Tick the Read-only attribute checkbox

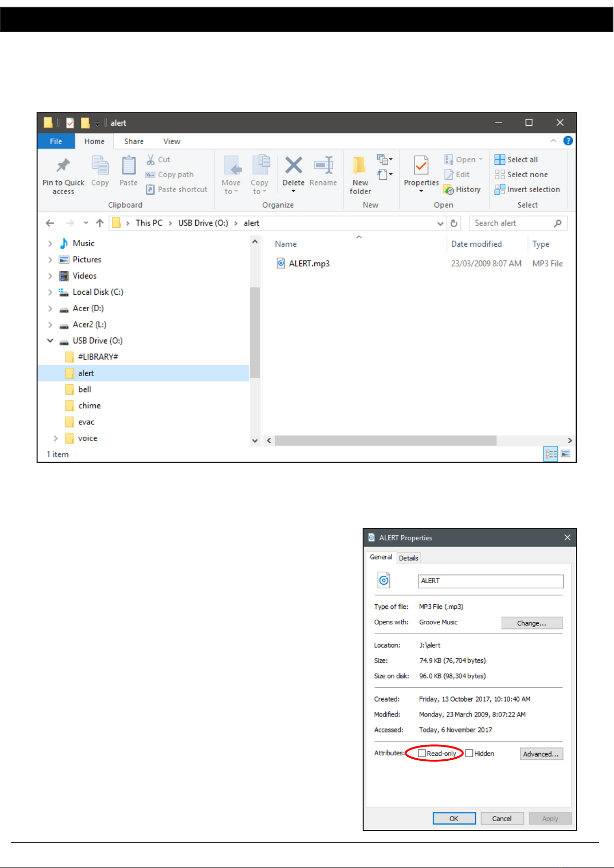click(x=422, y=753)
